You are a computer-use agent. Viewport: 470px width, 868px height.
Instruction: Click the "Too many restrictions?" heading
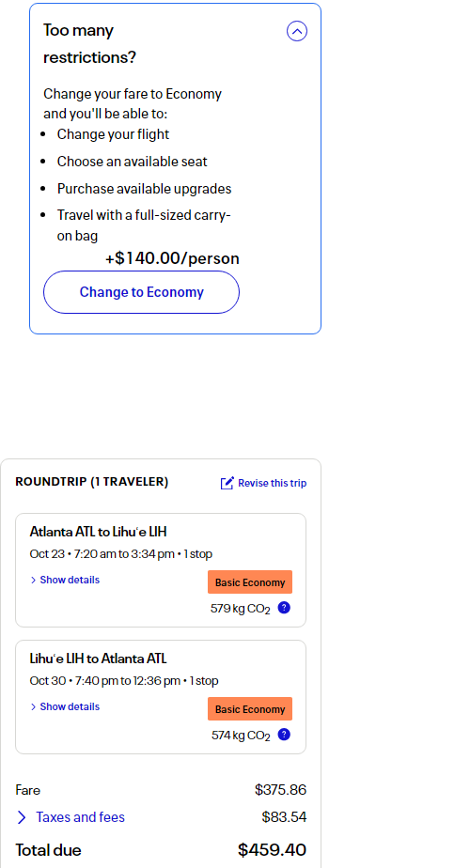[x=90, y=44]
